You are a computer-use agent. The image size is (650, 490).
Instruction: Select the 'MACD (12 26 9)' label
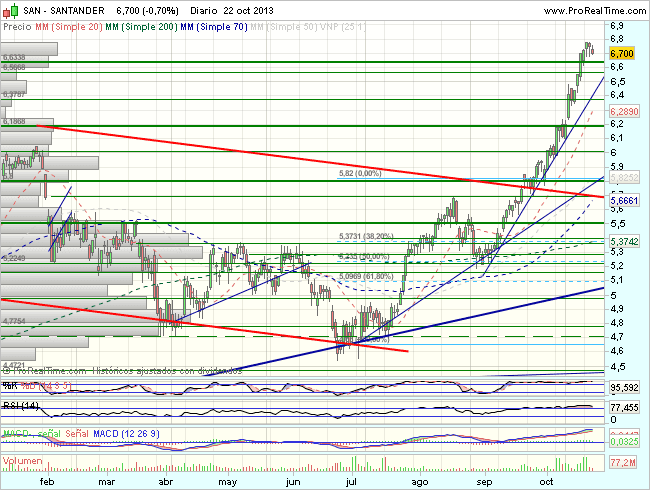tap(126, 434)
